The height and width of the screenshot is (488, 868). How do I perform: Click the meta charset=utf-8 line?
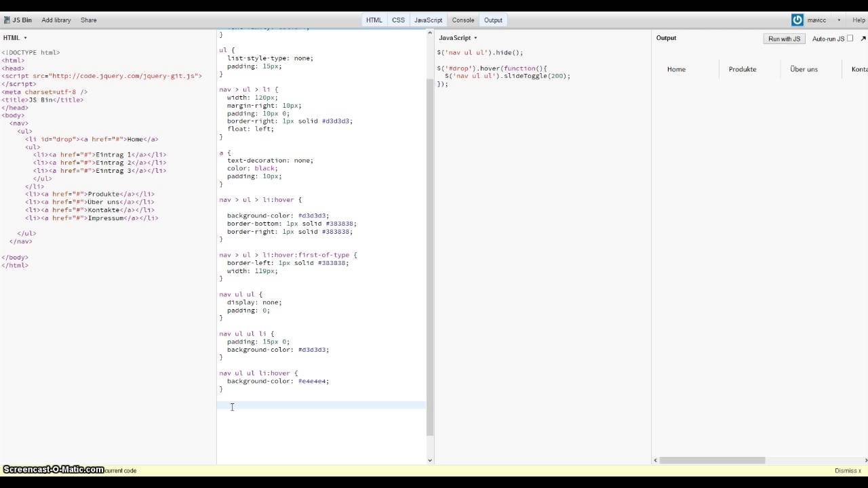pyautogui.click(x=45, y=91)
